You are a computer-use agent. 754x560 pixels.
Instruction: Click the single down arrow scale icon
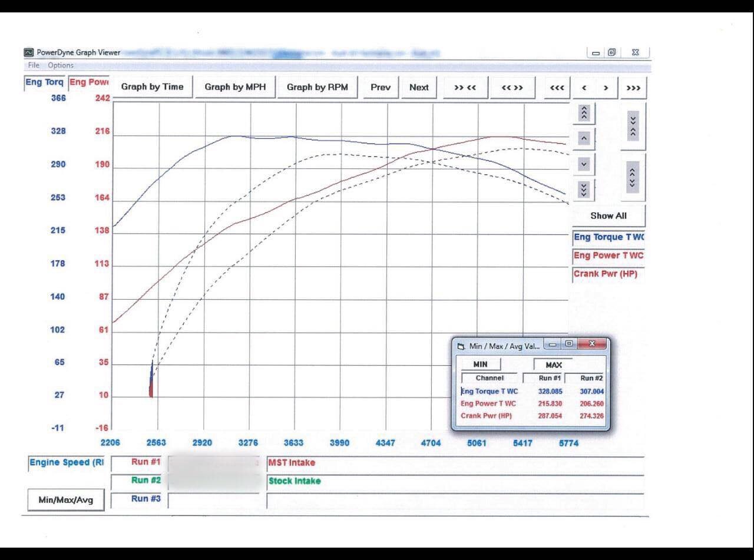tap(583, 165)
